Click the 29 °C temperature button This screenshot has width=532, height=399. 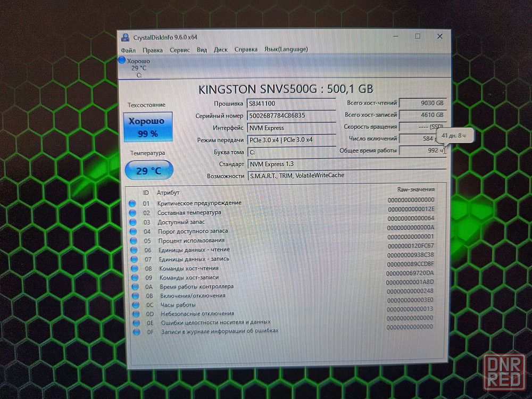tap(149, 170)
